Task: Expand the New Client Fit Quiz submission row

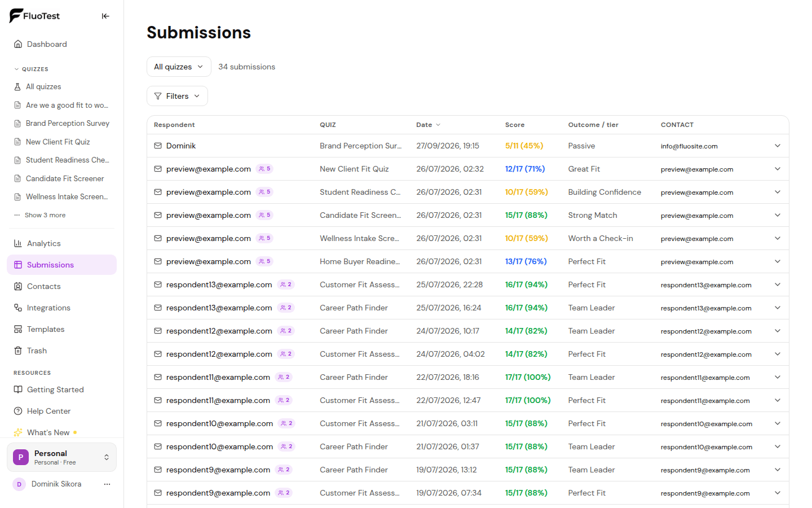Action: [x=778, y=169]
